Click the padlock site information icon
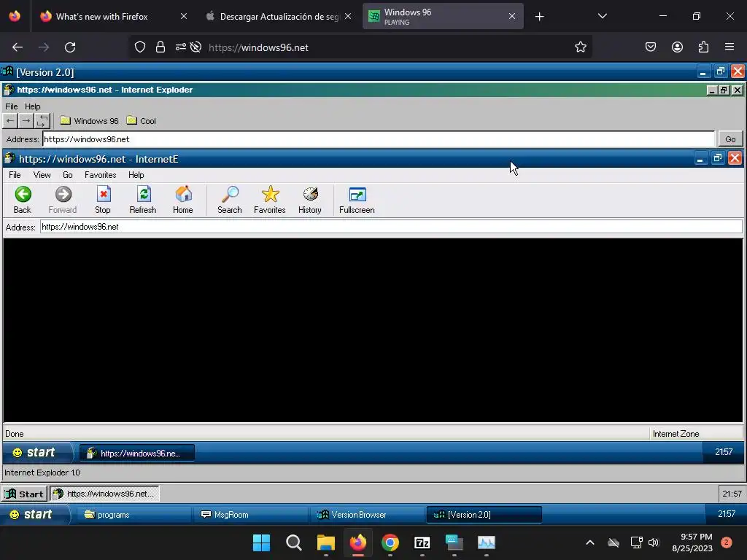Screen dimensions: 747x560 160,47
